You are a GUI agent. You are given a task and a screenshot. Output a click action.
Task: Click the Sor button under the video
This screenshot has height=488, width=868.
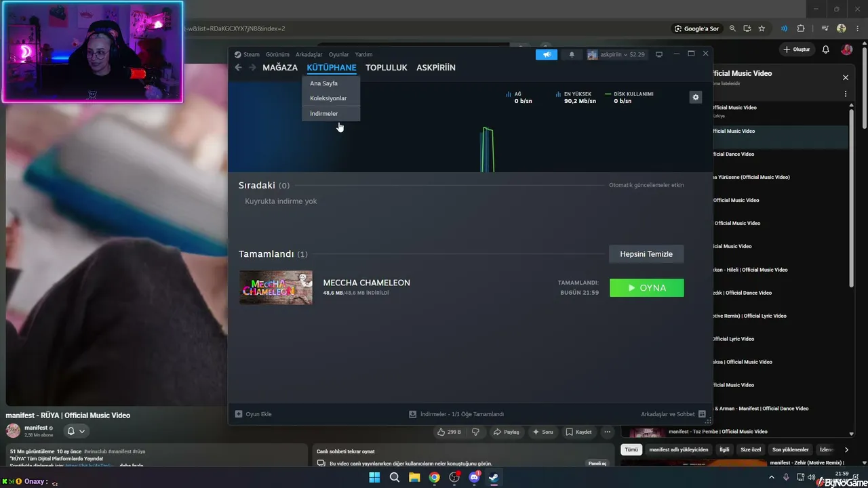(542, 432)
